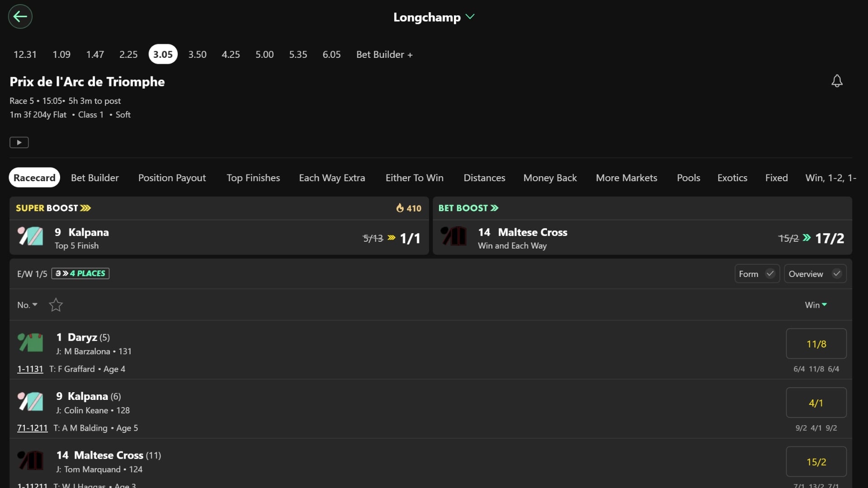
Task: Back Maltese Cross at 15/2
Action: pos(816,462)
